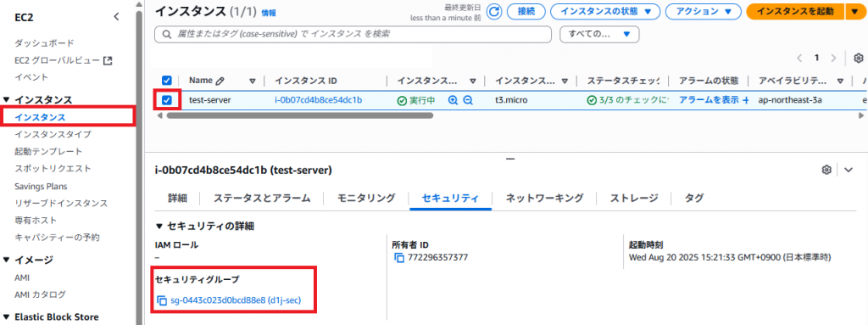Click the table horizontal scrollbar
868x325 pixels.
point(299,115)
